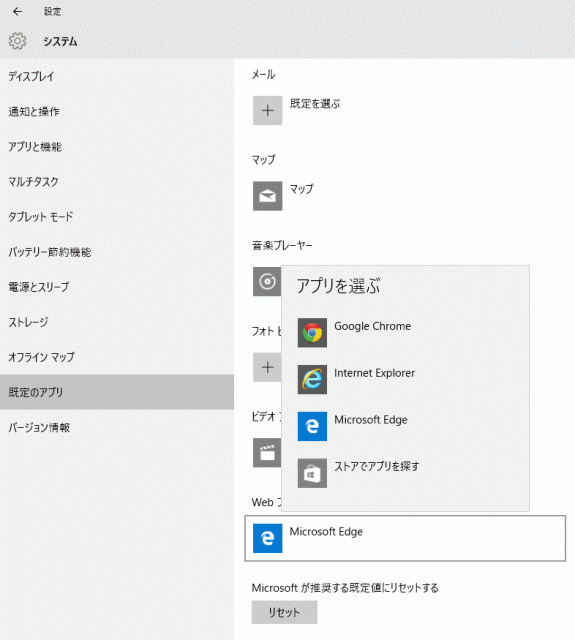Choose Google Chrome label in app list

(372, 326)
